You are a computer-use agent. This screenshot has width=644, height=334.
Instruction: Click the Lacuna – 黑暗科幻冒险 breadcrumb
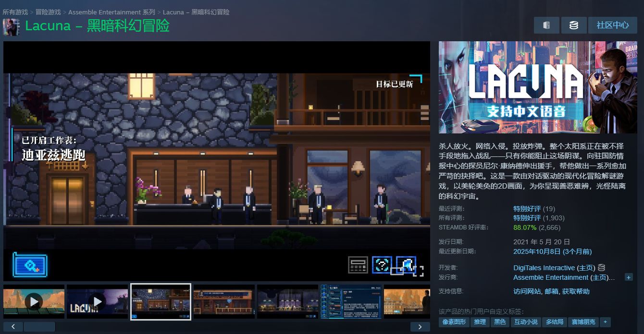[196, 12]
